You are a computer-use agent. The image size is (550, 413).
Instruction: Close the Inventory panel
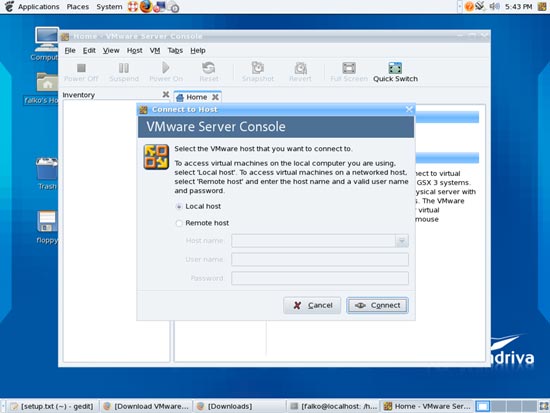[x=166, y=94]
